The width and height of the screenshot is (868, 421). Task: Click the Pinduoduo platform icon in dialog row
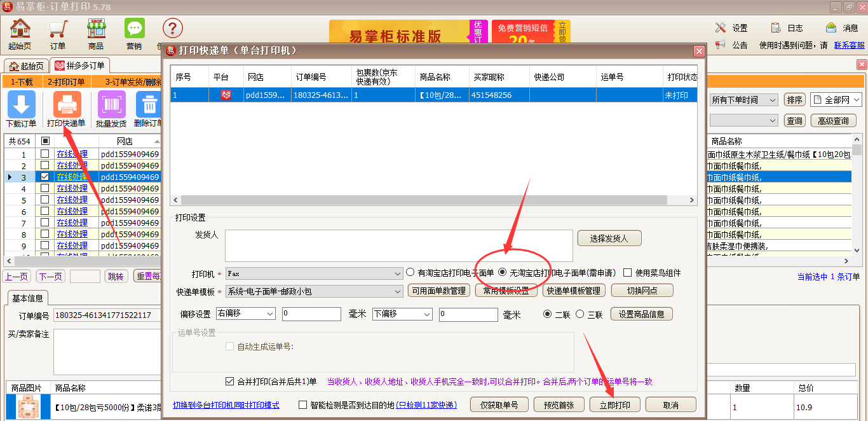pyautogui.click(x=226, y=95)
